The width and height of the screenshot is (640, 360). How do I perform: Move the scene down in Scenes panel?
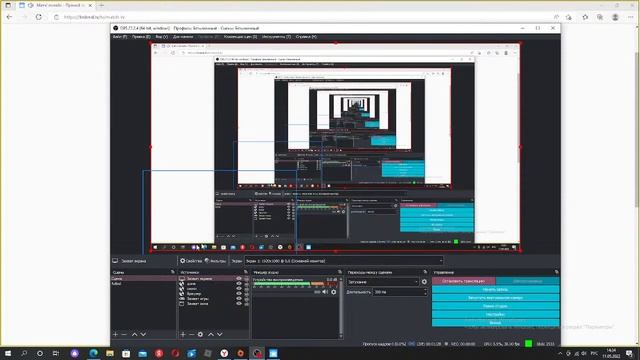pyautogui.click(x=143, y=334)
